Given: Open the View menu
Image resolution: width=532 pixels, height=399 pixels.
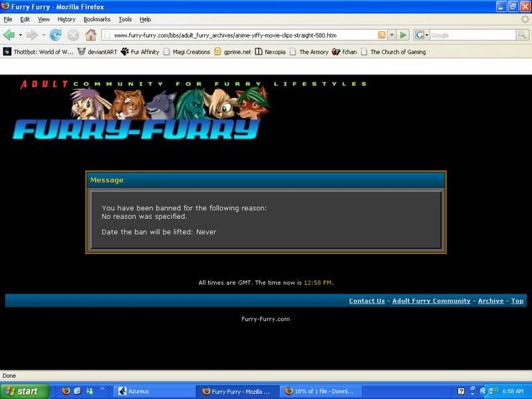Looking at the screenshot, I should coord(43,19).
